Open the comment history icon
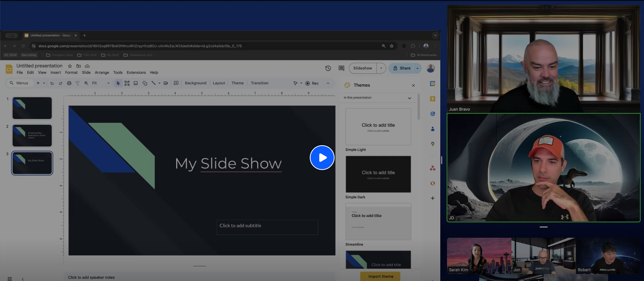Screen dimensions: 644x281 (341, 68)
